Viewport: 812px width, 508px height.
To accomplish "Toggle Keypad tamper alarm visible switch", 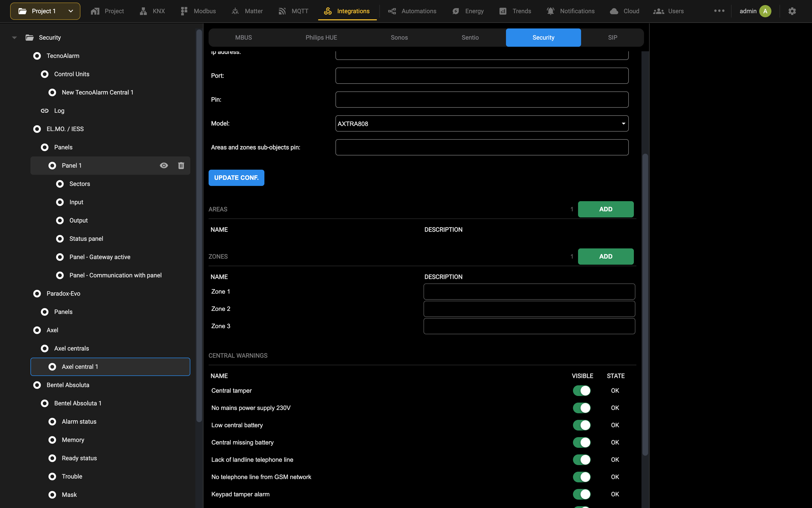I will coord(582,494).
